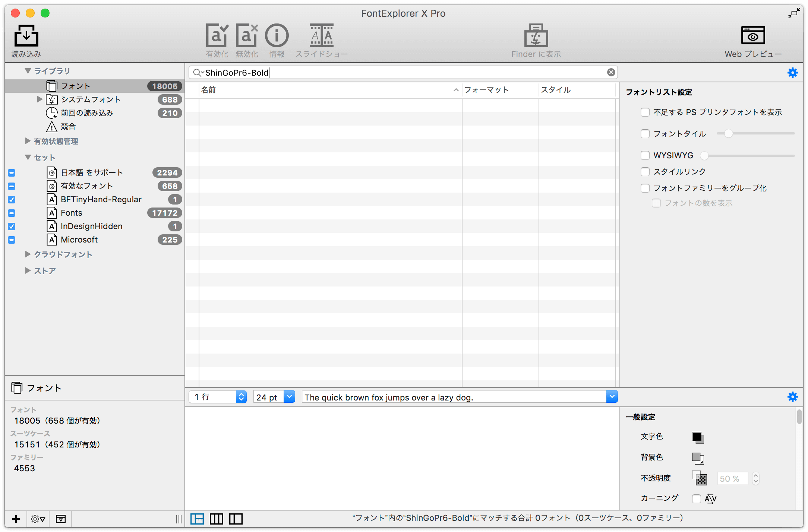Click the preview settings panel scrollbar

(799, 417)
